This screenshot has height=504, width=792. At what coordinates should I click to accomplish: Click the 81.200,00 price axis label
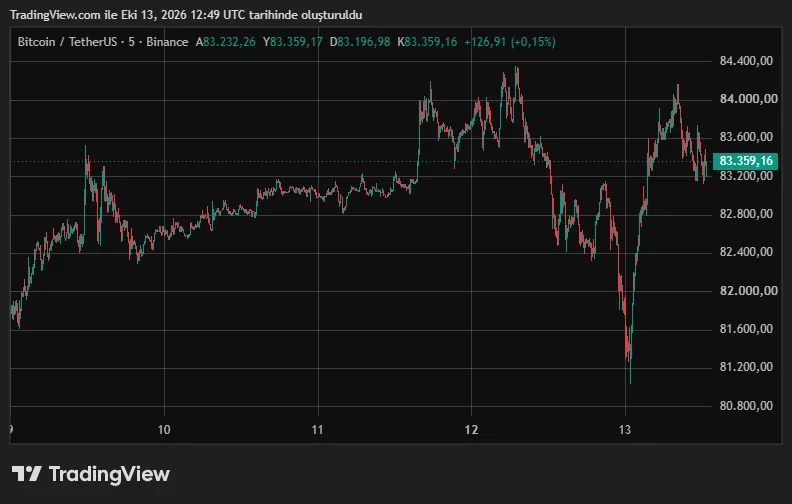pos(746,367)
